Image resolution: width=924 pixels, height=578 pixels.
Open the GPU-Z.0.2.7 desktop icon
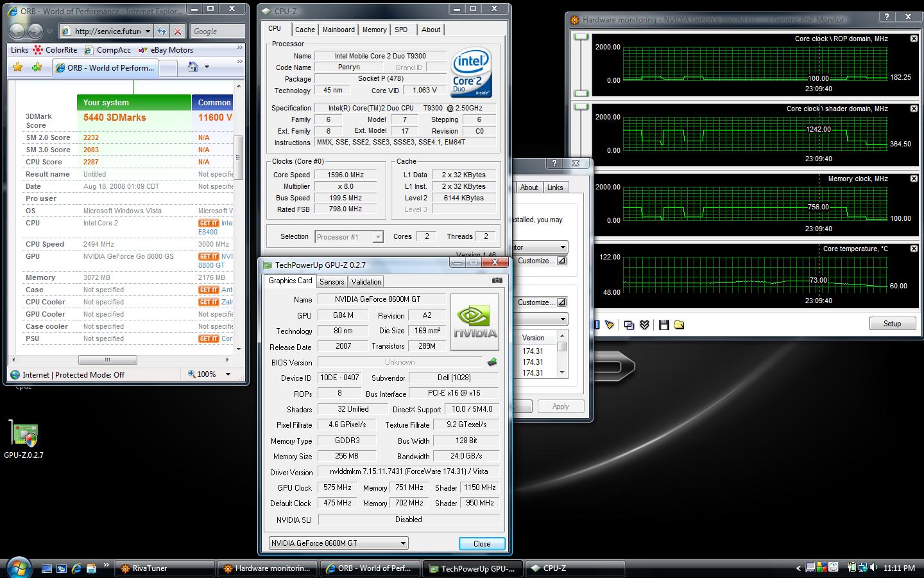click(24, 440)
